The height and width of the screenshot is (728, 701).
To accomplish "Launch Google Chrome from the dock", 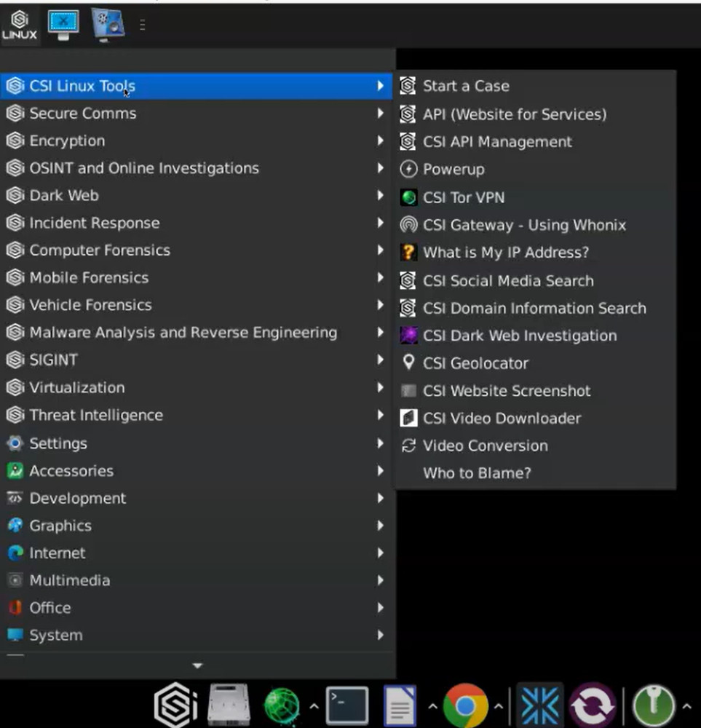I will tap(464, 704).
